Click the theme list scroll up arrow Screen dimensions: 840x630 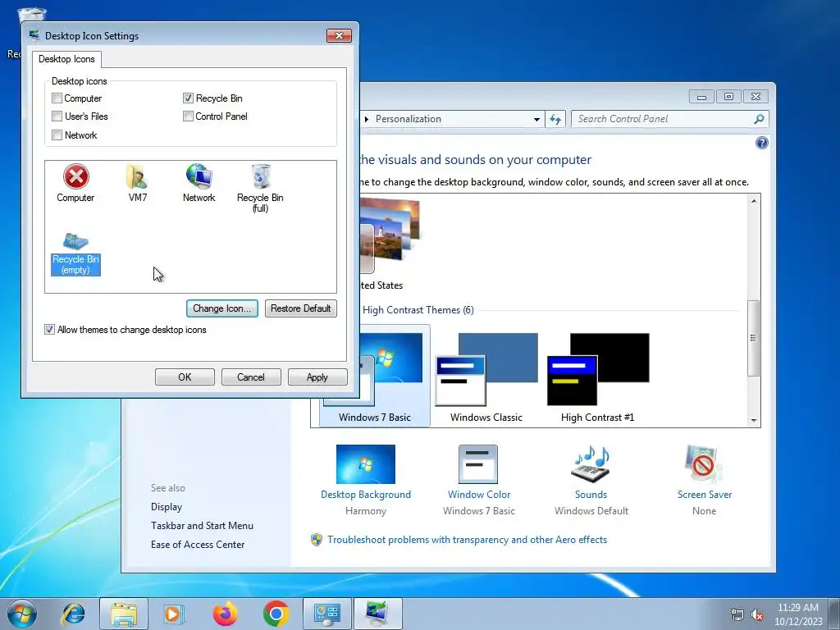pos(754,201)
